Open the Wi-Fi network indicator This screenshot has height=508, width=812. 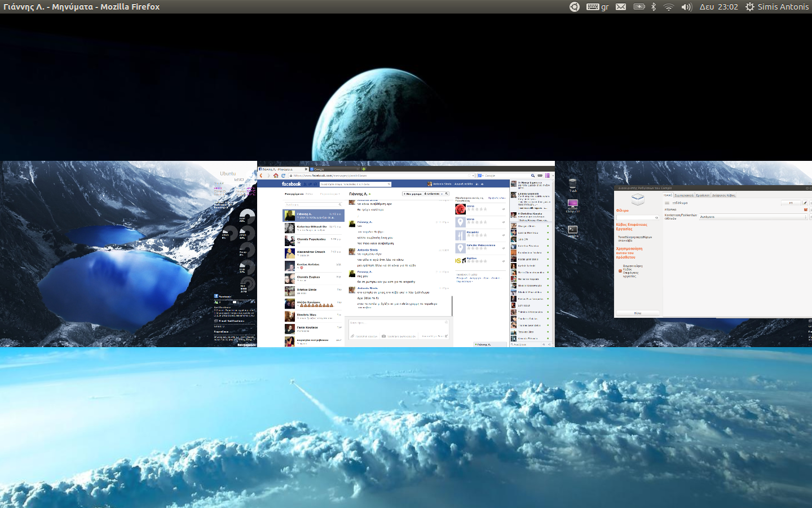[669, 7]
